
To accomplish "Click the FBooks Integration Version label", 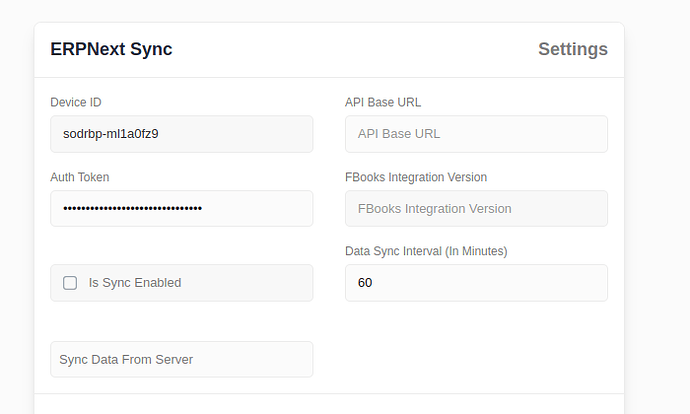I will coord(415,177).
